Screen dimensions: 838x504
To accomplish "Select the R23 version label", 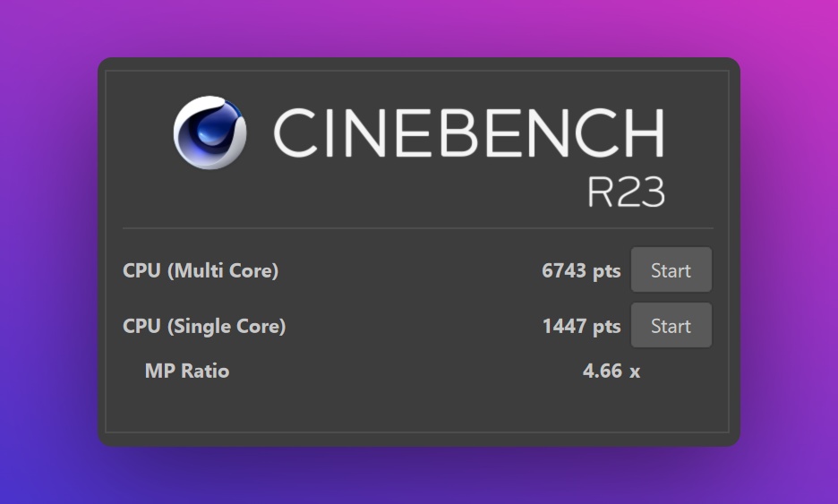I will click(x=626, y=191).
